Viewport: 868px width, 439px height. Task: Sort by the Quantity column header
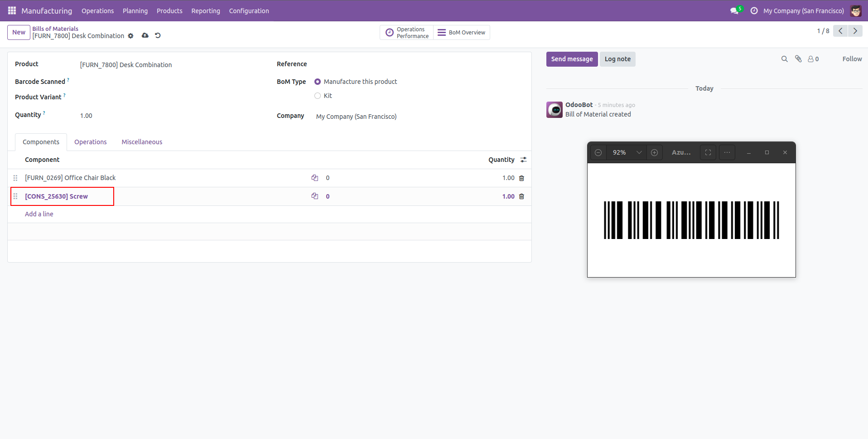click(x=501, y=160)
